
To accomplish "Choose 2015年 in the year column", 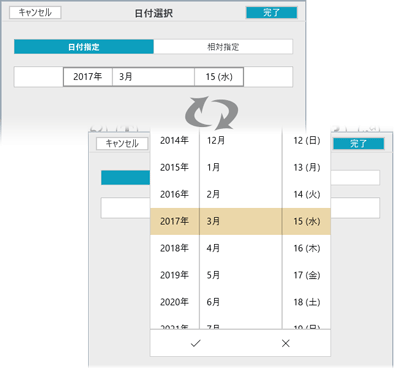I will coord(175,167).
